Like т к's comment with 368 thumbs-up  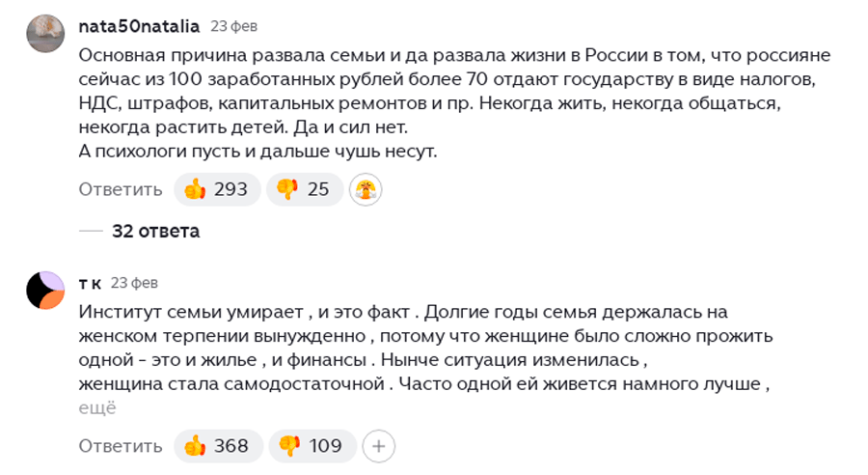(x=217, y=446)
